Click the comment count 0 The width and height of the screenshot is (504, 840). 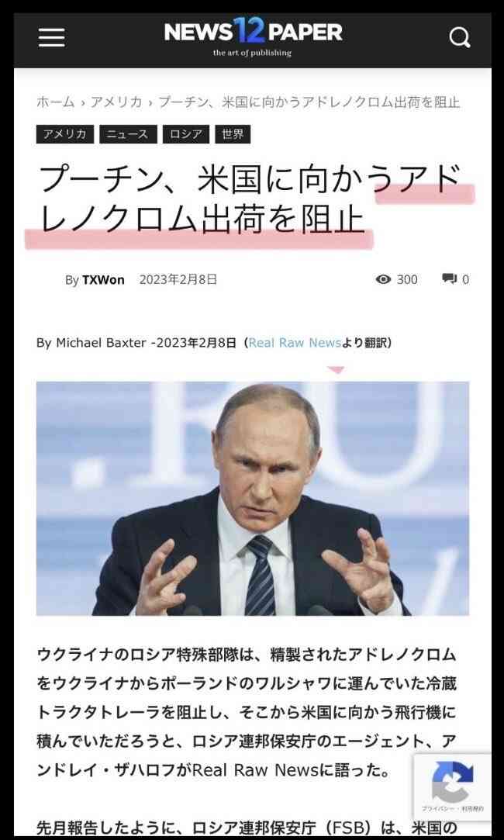465,280
